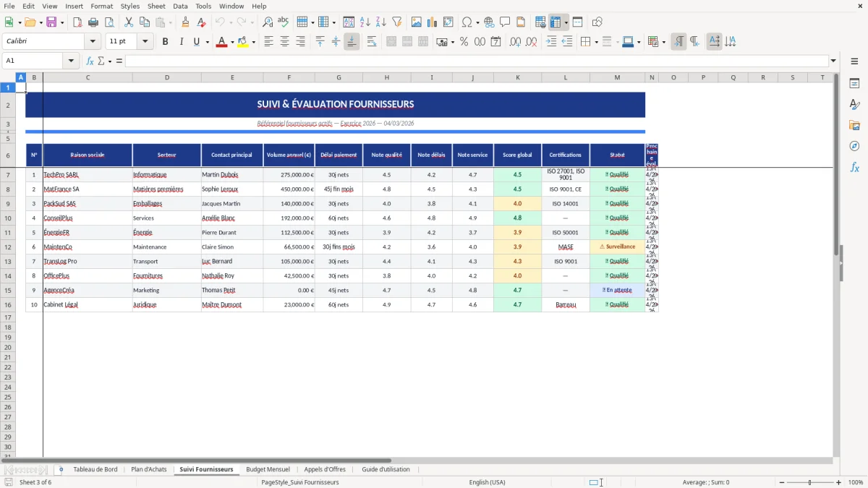Viewport: 868px width, 488px height.
Task: Select the Clone Formatting paintbrush
Action: (185, 22)
